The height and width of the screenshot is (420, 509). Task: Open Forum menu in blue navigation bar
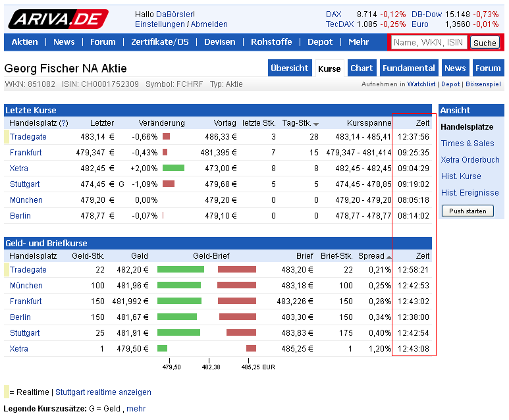103,42
